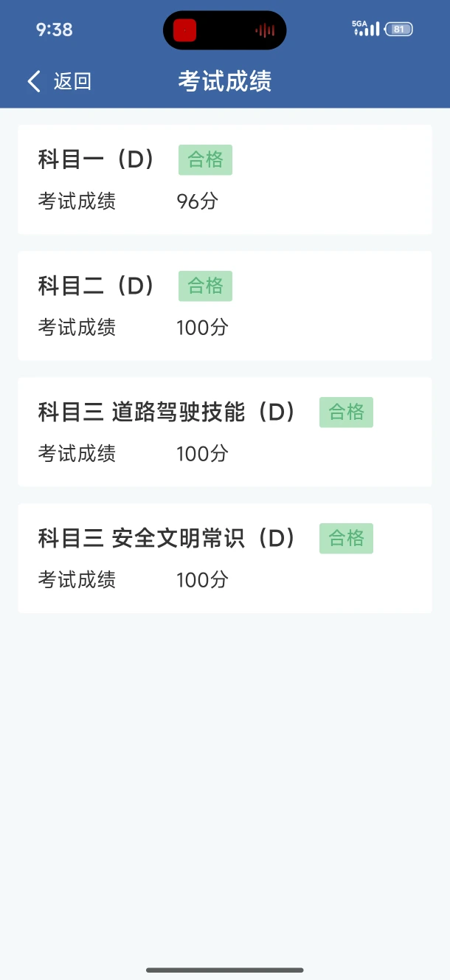Screen dimensions: 450x980
Task: Tap the 合格 badge for 科目二
Action: click(x=205, y=286)
